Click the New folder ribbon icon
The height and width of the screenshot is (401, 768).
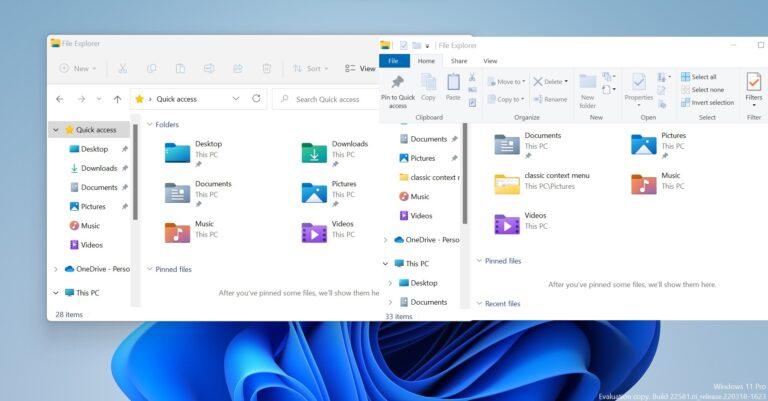pyautogui.click(x=587, y=90)
